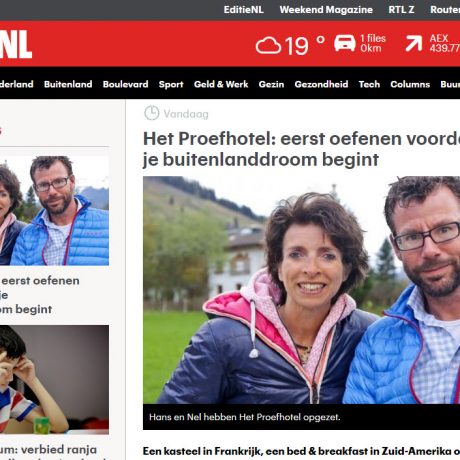This screenshot has height=460, width=460.
Task: Open the 19 degrees temperature reading
Action: (x=304, y=45)
